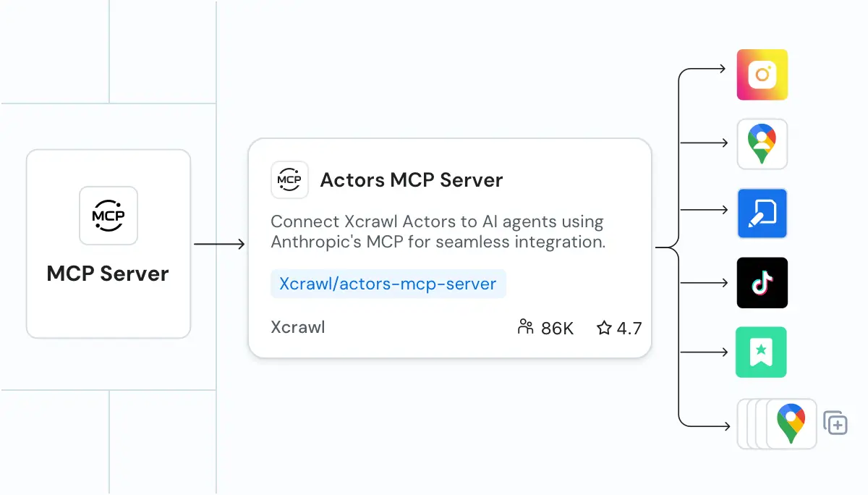This screenshot has width=868, height=495.
Task: Click the users icon beside 86K
Action: [526, 328]
